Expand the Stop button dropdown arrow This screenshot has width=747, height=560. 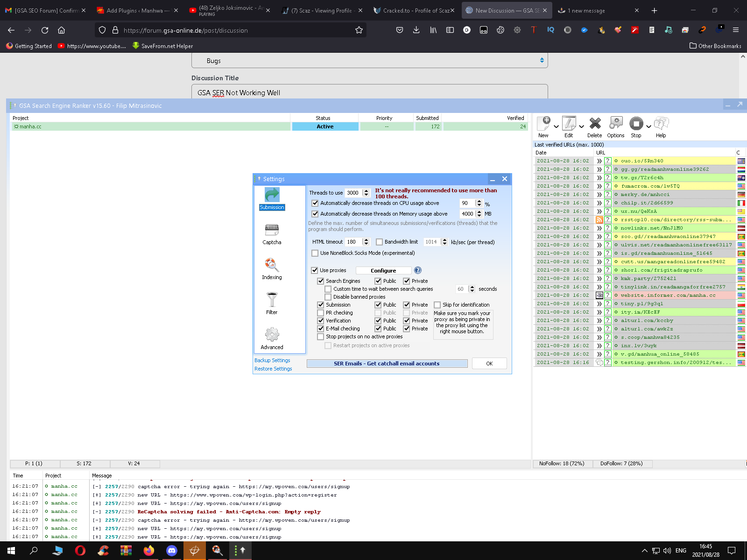(648, 126)
